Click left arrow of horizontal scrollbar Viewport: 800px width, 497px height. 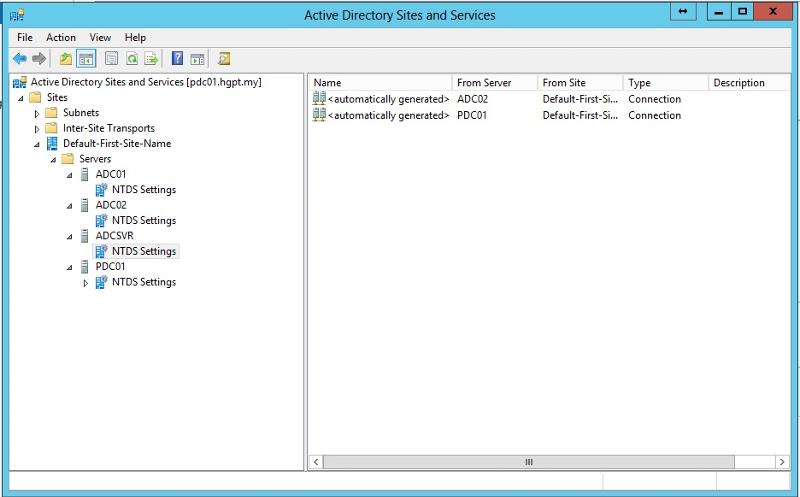[316, 462]
